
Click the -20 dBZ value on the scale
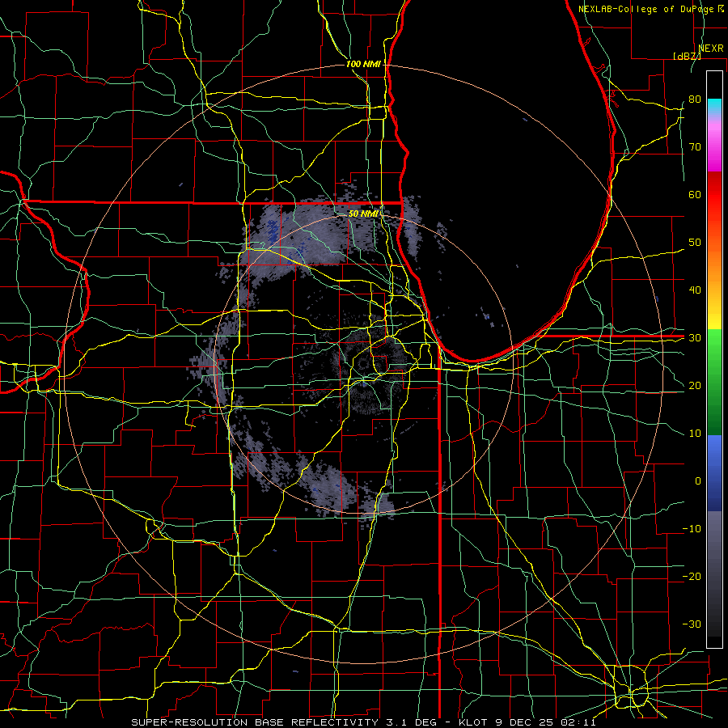pos(692,576)
